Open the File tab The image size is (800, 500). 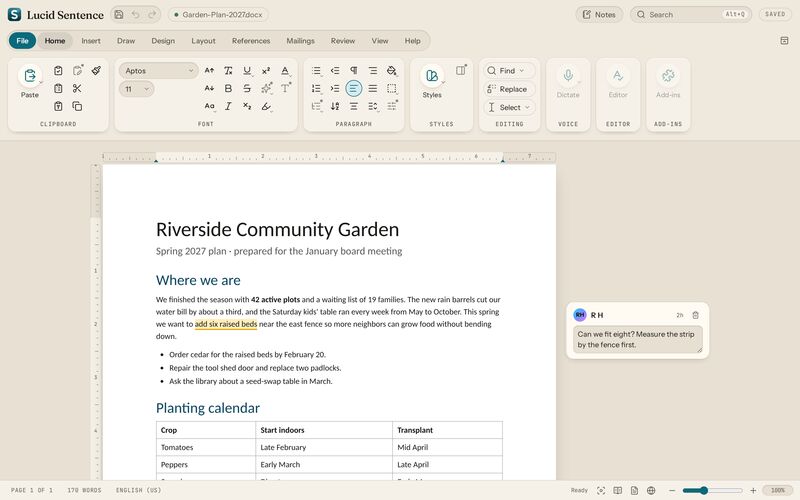[22, 41]
